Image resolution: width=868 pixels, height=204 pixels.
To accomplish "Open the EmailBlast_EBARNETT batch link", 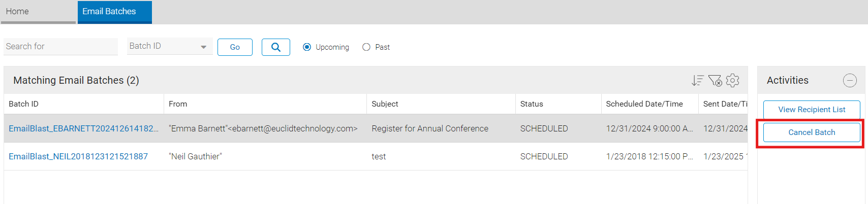I will pos(83,128).
